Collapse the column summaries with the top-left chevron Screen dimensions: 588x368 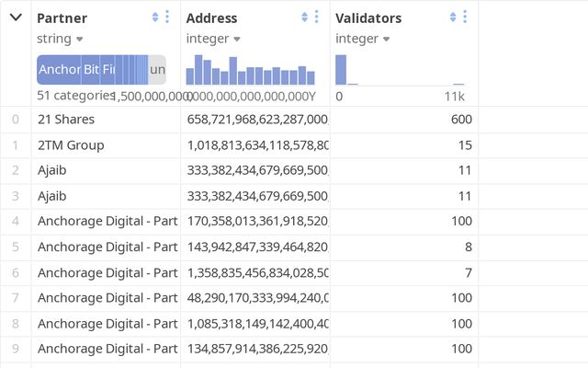[16, 17]
